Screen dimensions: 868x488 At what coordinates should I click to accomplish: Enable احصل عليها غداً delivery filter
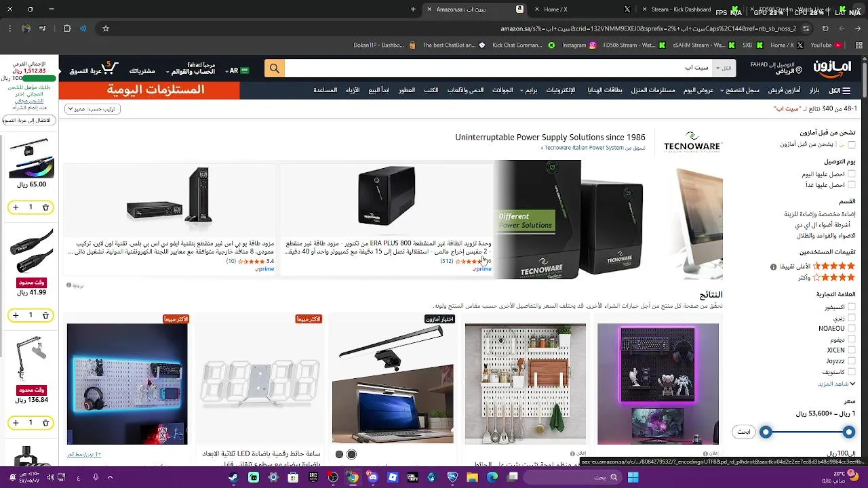coord(852,184)
